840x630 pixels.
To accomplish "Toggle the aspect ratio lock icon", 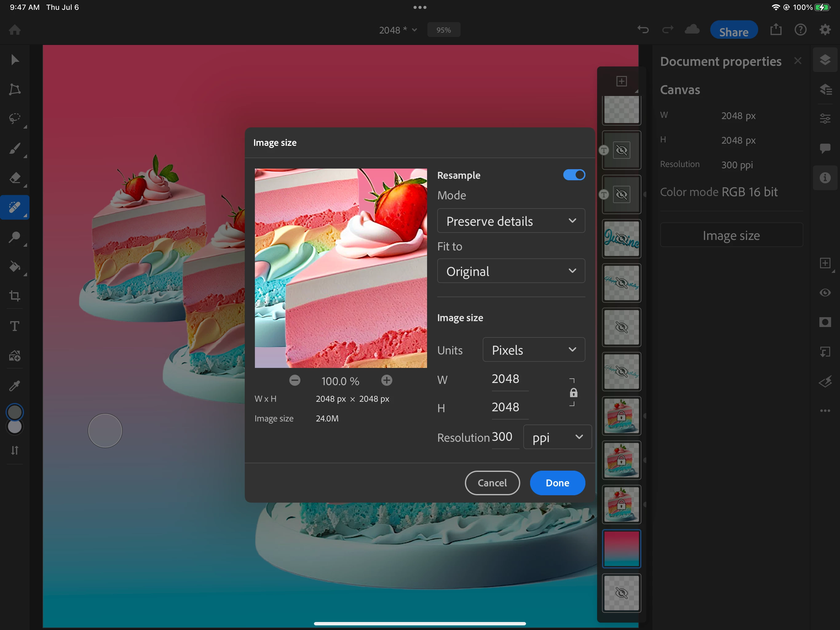I will [573, 393].
